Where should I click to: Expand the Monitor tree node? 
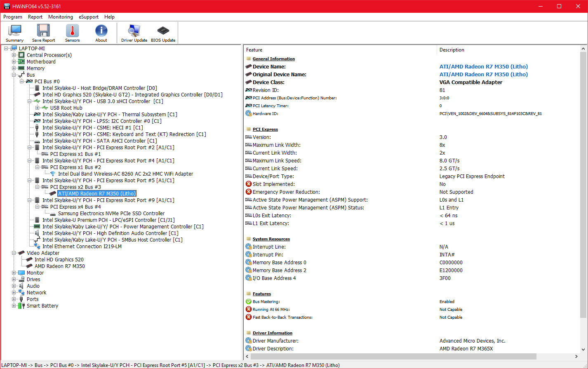[x=14, y=273]
